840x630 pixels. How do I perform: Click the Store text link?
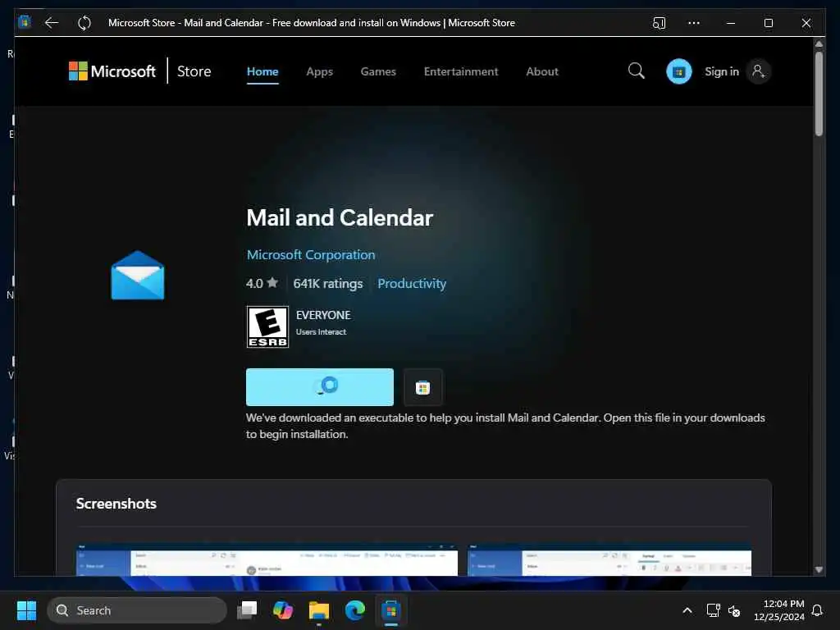click(194, 71)
